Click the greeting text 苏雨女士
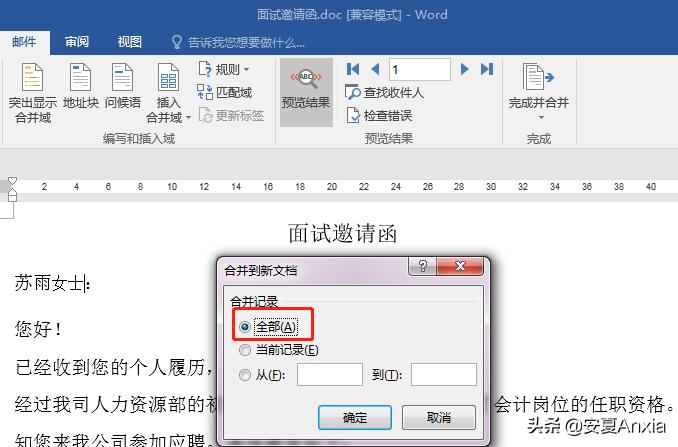678x447 pixels. (49, 284)
